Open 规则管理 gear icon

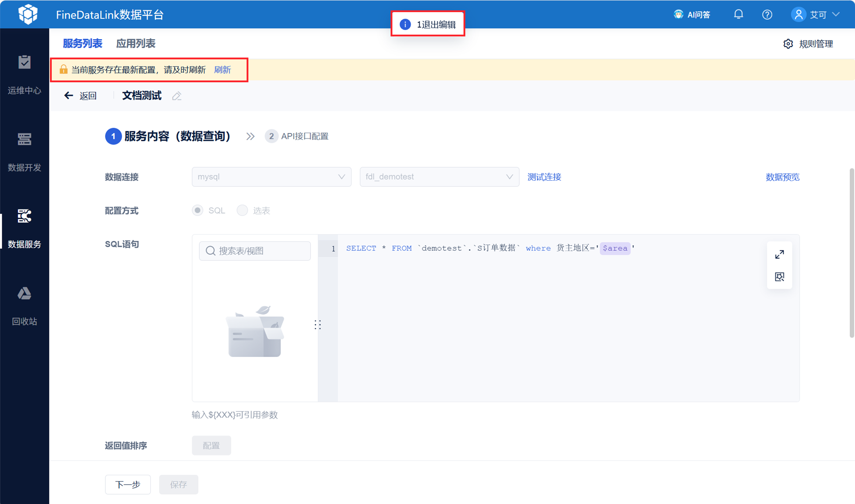pyautogui.click(x=788, y=44)
